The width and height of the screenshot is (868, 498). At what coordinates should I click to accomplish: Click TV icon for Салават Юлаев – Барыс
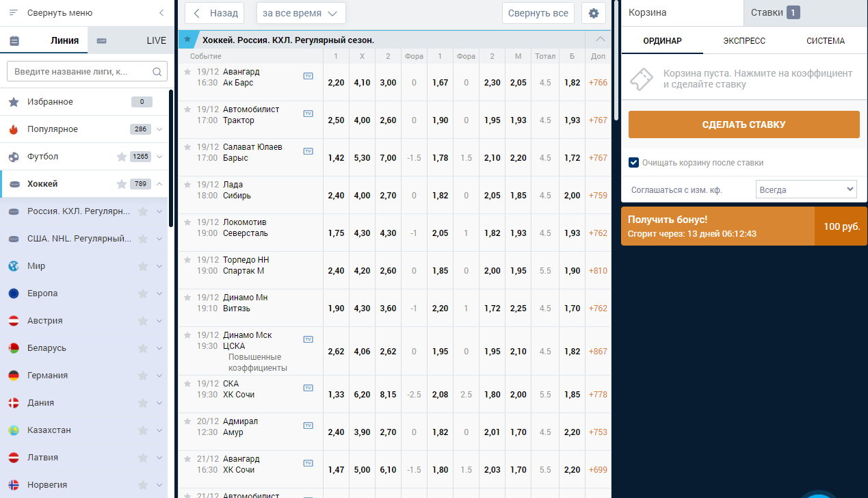click(308, 151)
